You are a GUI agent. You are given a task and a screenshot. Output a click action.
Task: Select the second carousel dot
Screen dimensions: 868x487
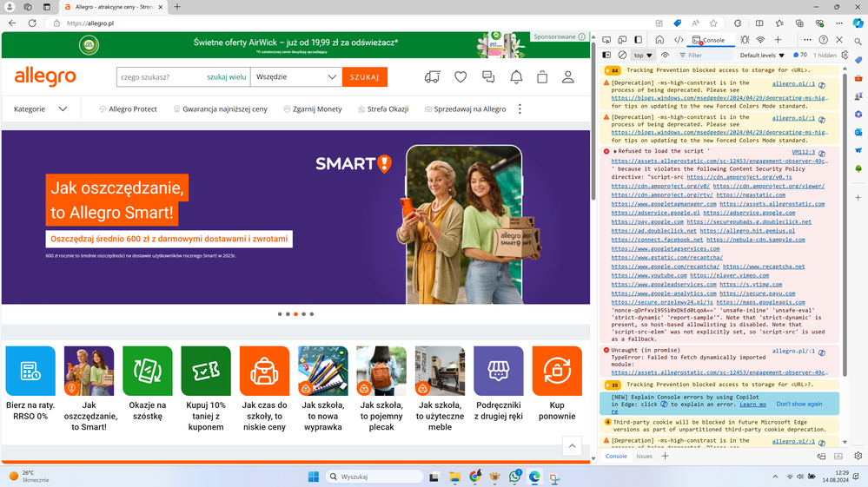click(x=288, y=314)
